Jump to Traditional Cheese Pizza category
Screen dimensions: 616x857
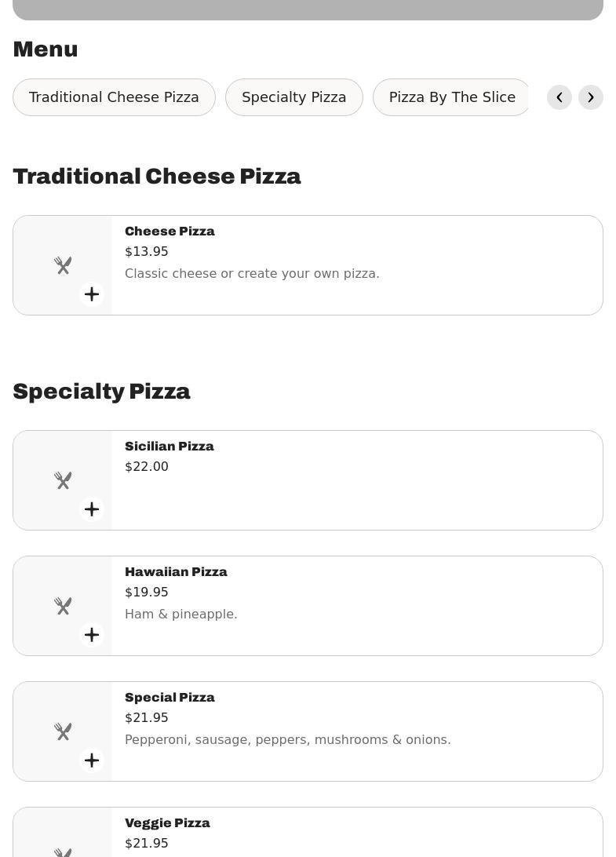[x=115, y=97]
